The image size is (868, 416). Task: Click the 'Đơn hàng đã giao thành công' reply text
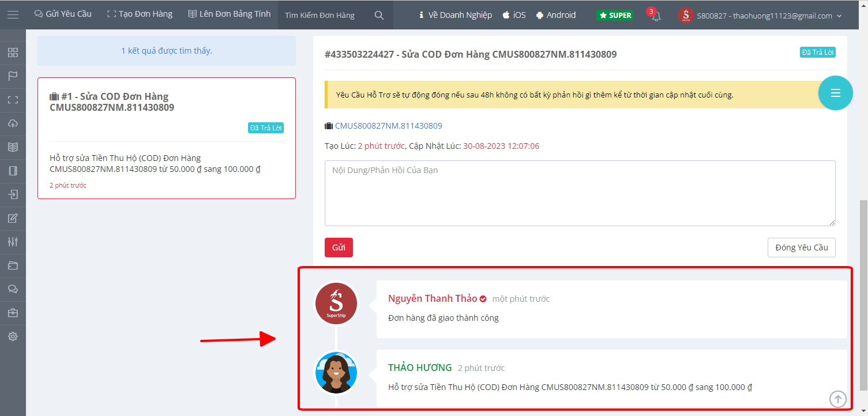pos(444,318)
